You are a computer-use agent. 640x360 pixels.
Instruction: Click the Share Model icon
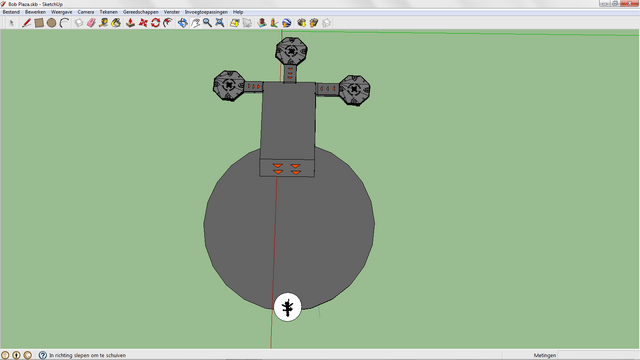pyautogui.click(x=313, y=23)
